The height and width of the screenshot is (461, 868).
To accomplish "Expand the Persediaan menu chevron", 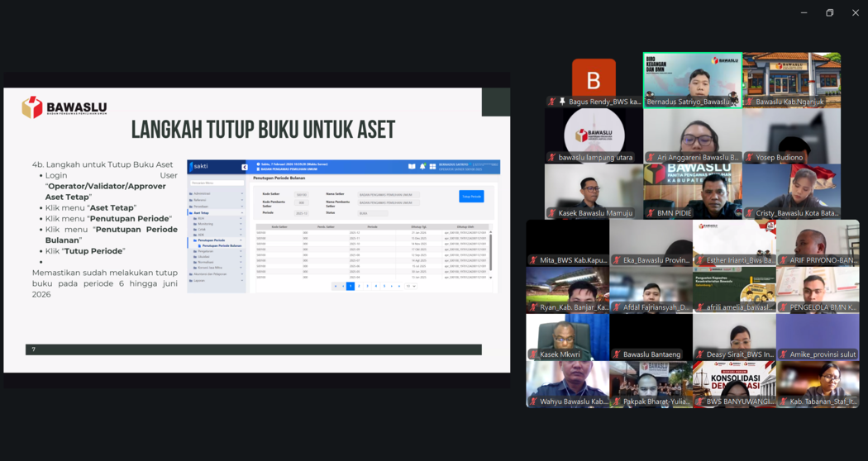I will [x=241, y=207].
